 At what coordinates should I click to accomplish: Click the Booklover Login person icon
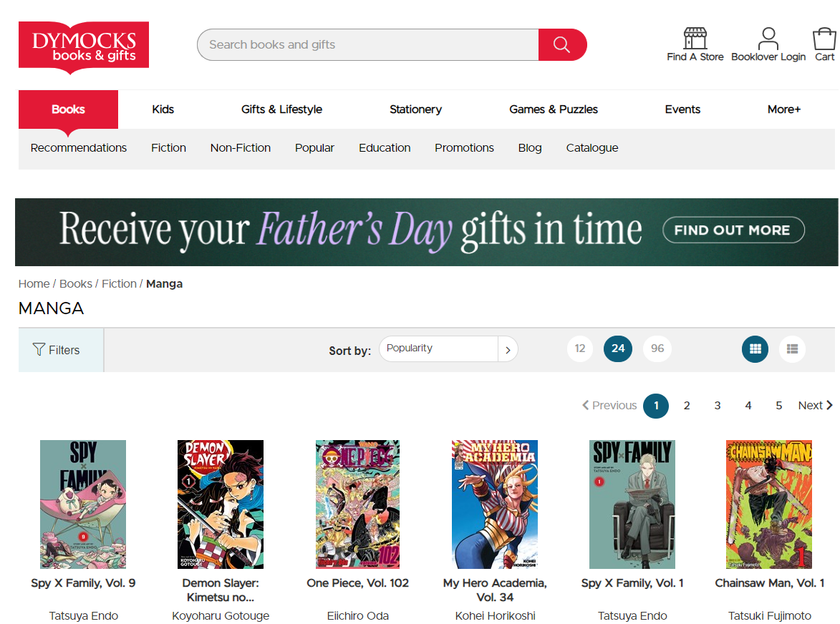pos(768,39)
